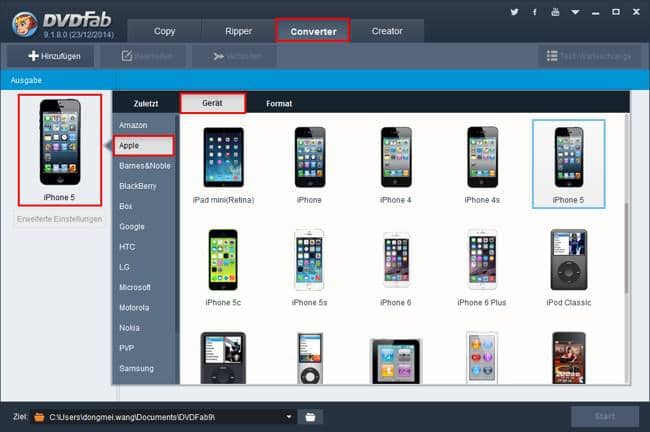650x432 pixels.
Task: Click the Start button
Action: click(x=605, y=416)
